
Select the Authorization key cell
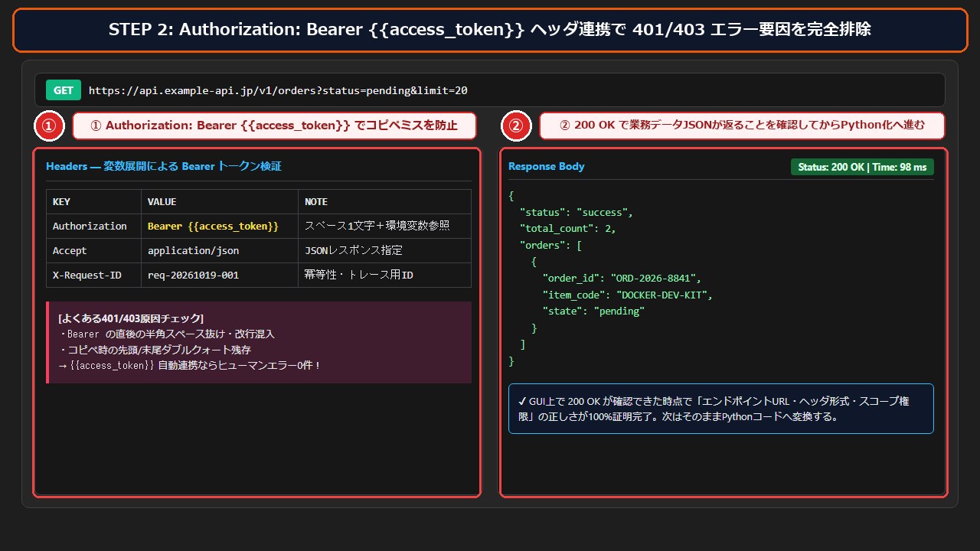click(x=93, y=227)
